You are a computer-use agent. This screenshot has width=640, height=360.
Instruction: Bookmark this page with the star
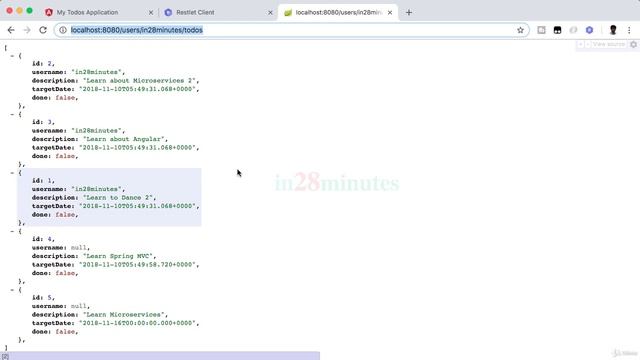point(520,30)
